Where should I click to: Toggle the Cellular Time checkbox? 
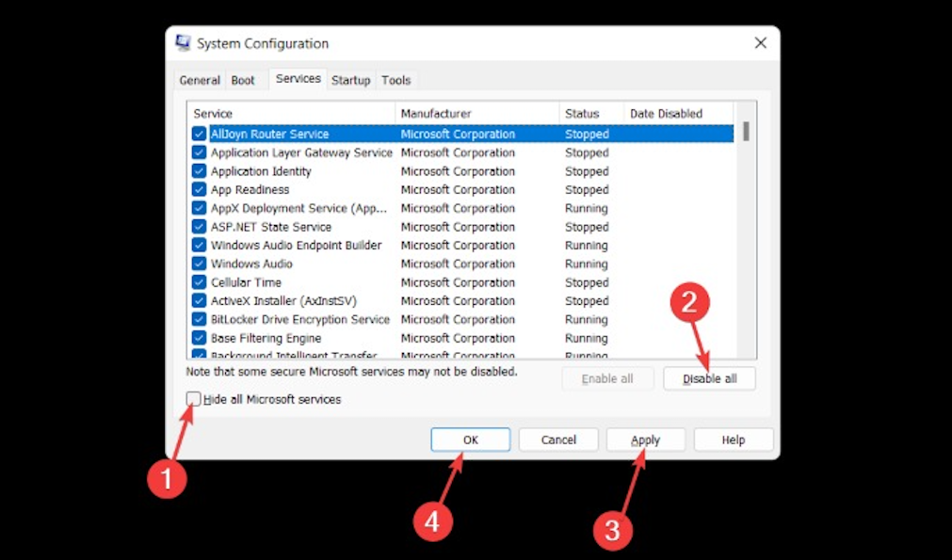point(199,282)
